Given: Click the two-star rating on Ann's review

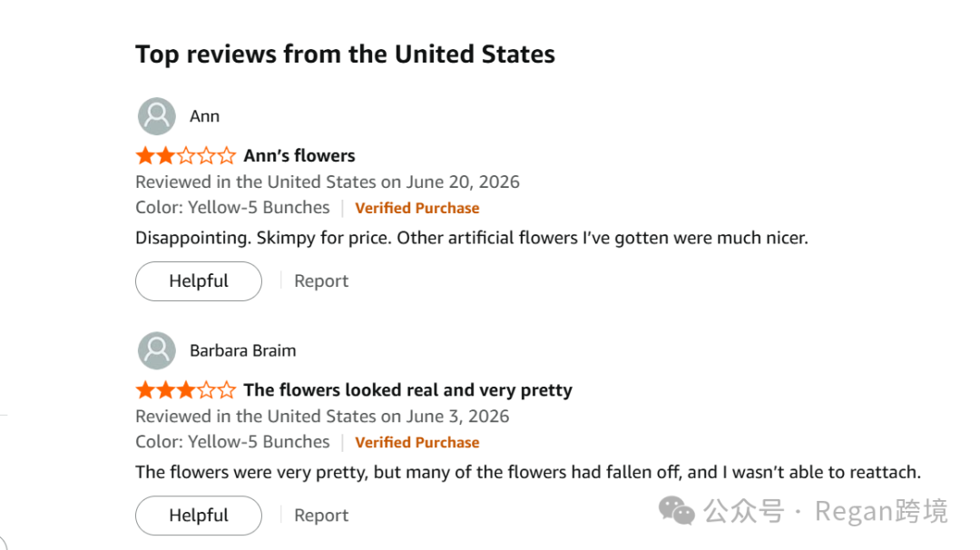Looking at the screenshot, I should [x=186, y=155].
